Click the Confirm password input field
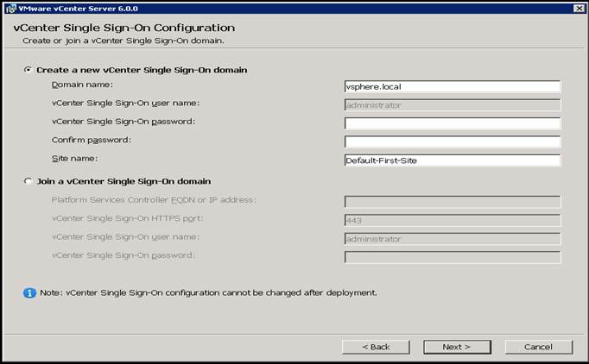 pos(453,141)
